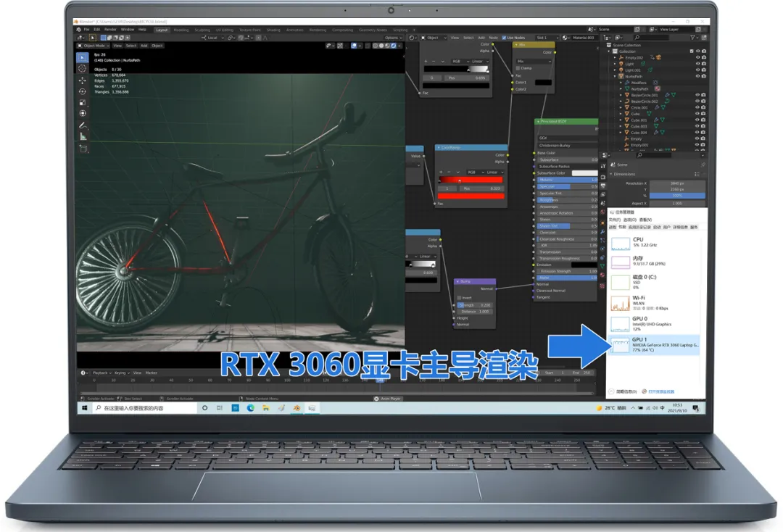The height and width of the screenshot is (532, 783).
Task: Choose the Cursor tool in viewport toolbar
Action: [x=83, y=68]
